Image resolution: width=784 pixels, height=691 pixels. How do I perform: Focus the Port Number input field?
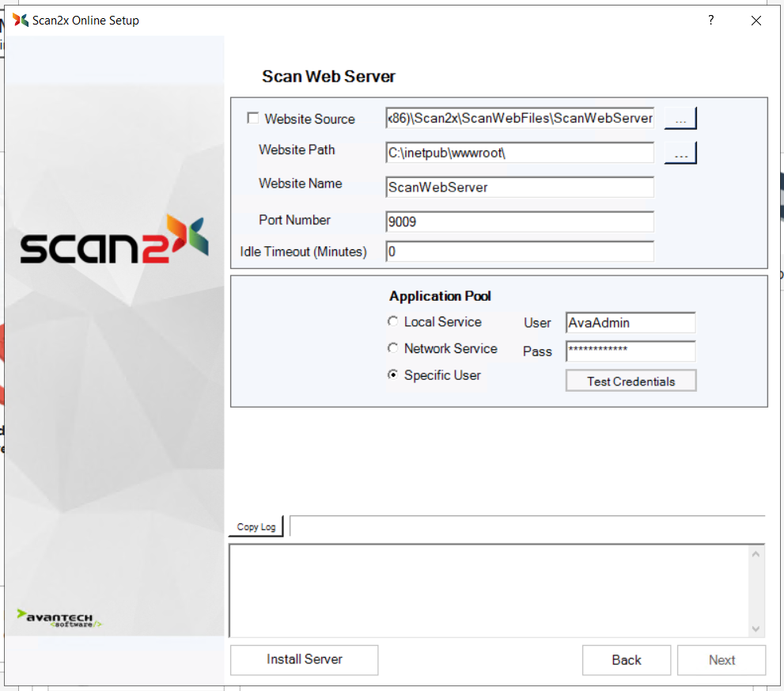[x=520, y=222]
